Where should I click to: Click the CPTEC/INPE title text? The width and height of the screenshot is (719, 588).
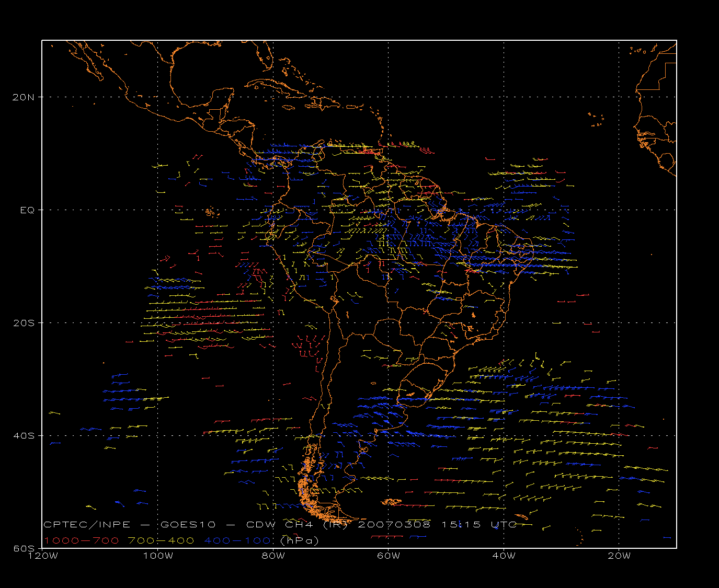87,524
